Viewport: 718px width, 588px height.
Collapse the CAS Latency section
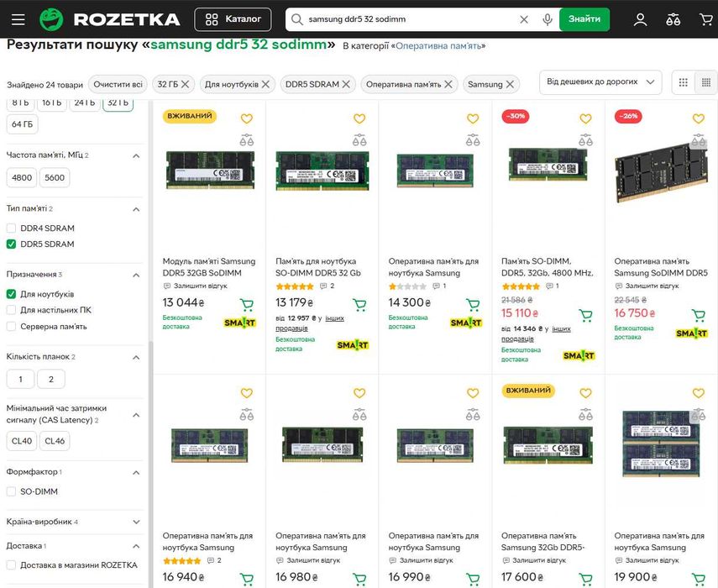pos(136,415)
